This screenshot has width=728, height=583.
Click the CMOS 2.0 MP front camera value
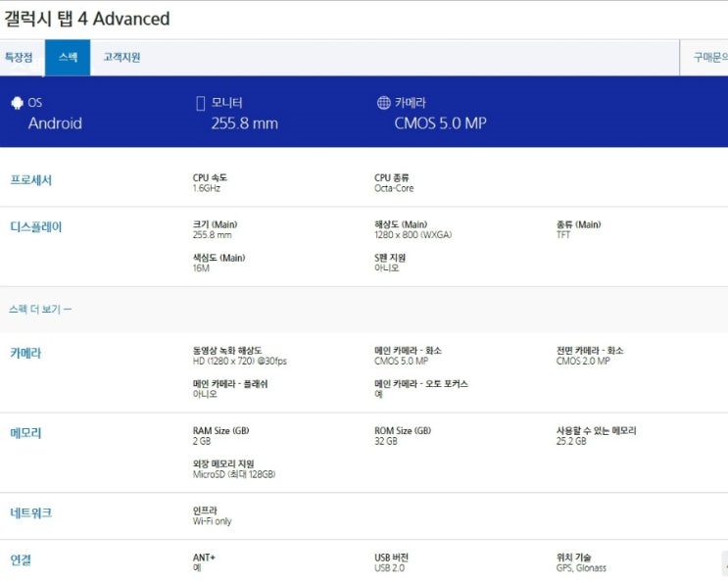click(x=583, y=362)
